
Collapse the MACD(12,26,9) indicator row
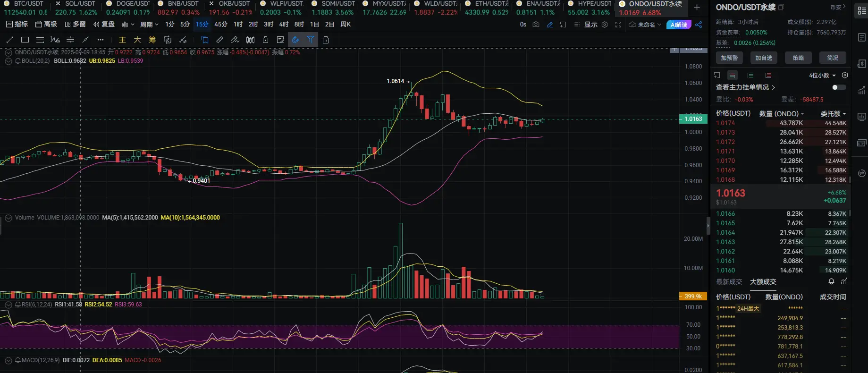[x=8, y=360]
